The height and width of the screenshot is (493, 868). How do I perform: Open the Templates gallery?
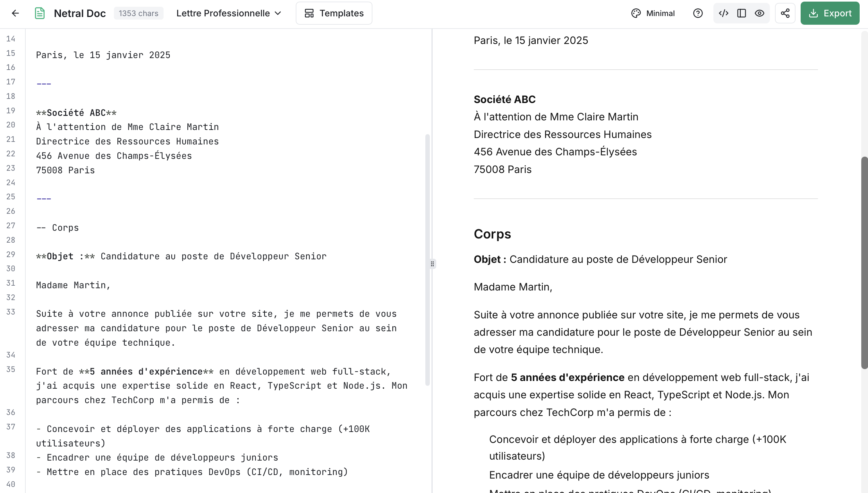pos(334,13)
